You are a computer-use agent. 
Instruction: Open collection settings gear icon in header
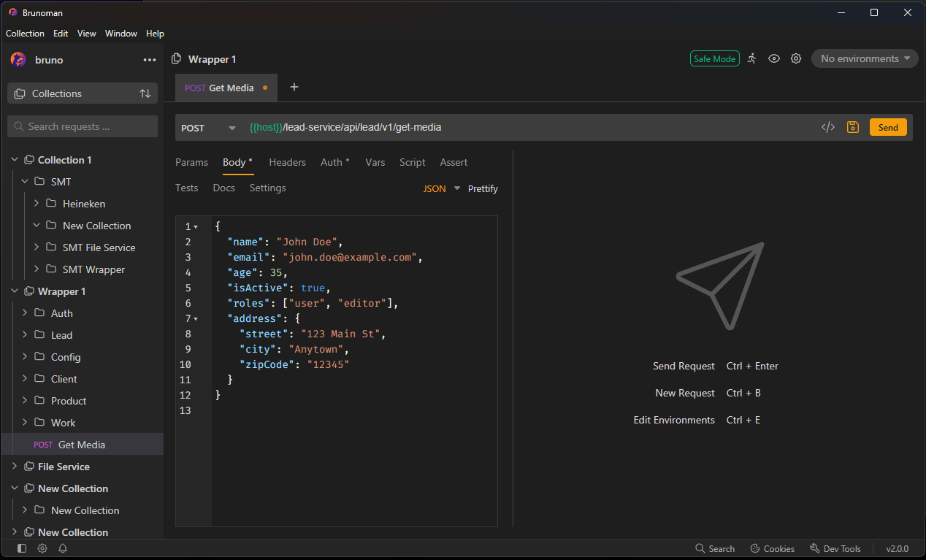point(796,58)
